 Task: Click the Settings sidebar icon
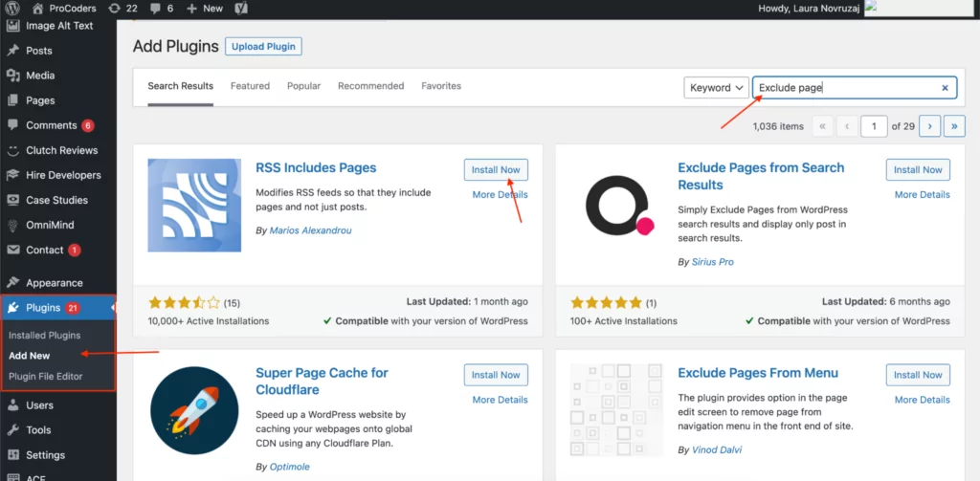tap(13, 455)
